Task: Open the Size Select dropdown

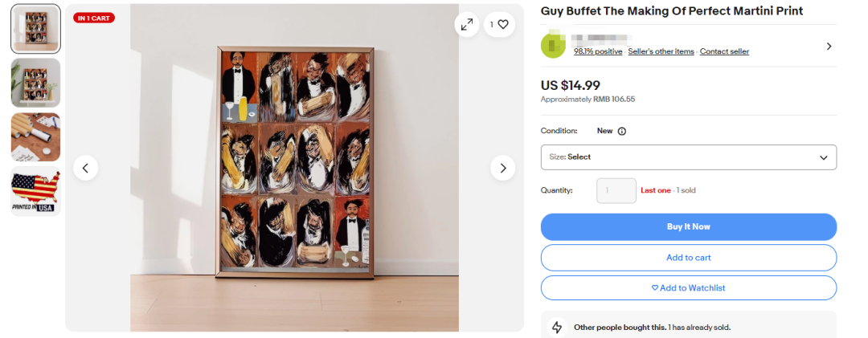Action: [x=688, y=157]
